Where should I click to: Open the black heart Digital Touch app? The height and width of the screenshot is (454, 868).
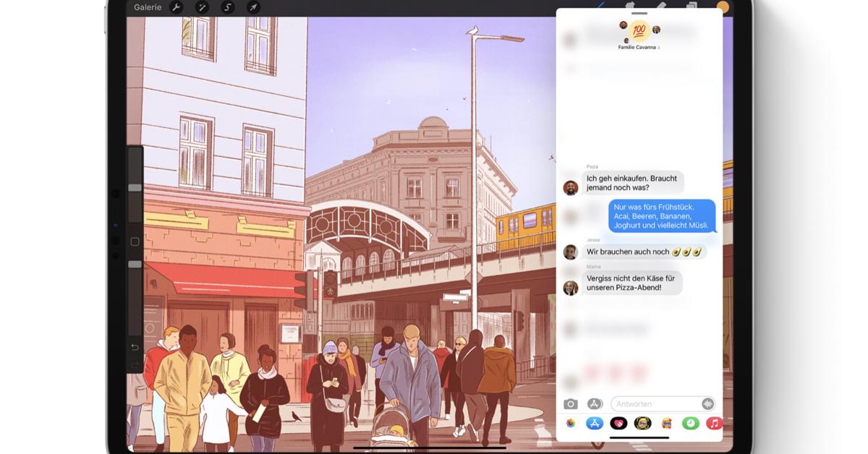(618, 424)
